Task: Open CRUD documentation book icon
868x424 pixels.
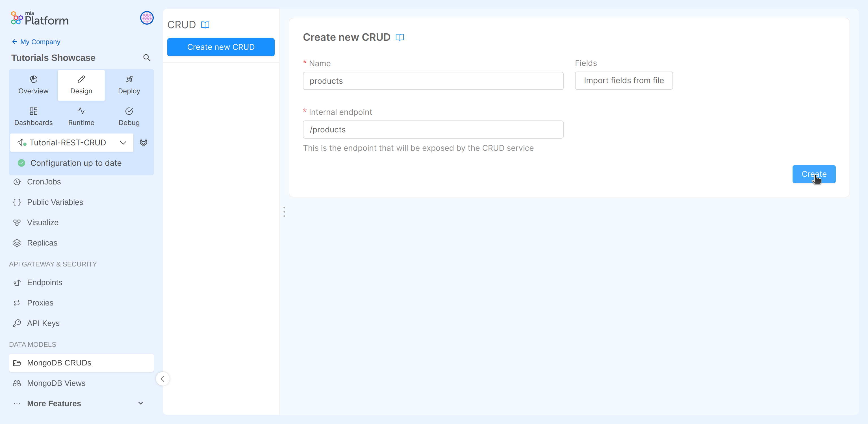Action: (205, 25)
